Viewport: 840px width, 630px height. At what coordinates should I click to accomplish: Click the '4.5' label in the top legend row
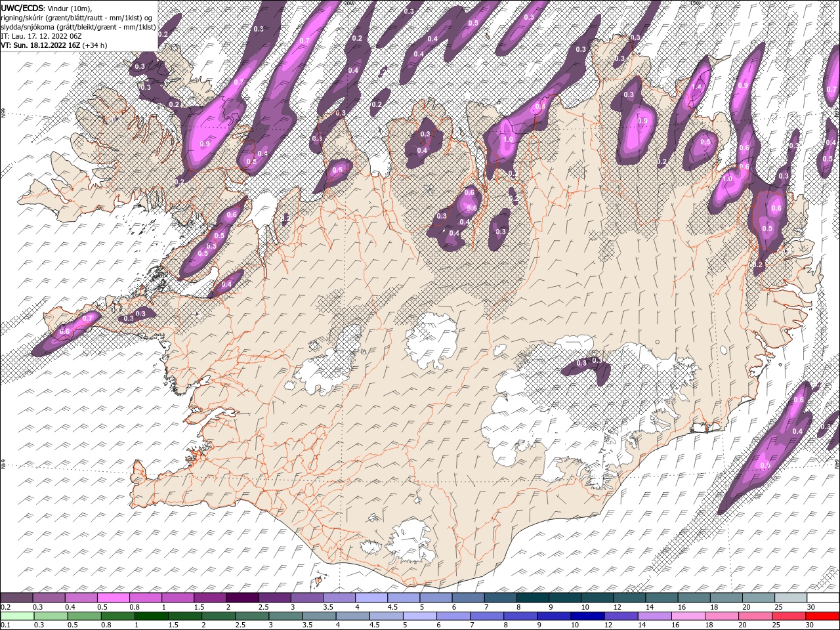coord(392,607)
